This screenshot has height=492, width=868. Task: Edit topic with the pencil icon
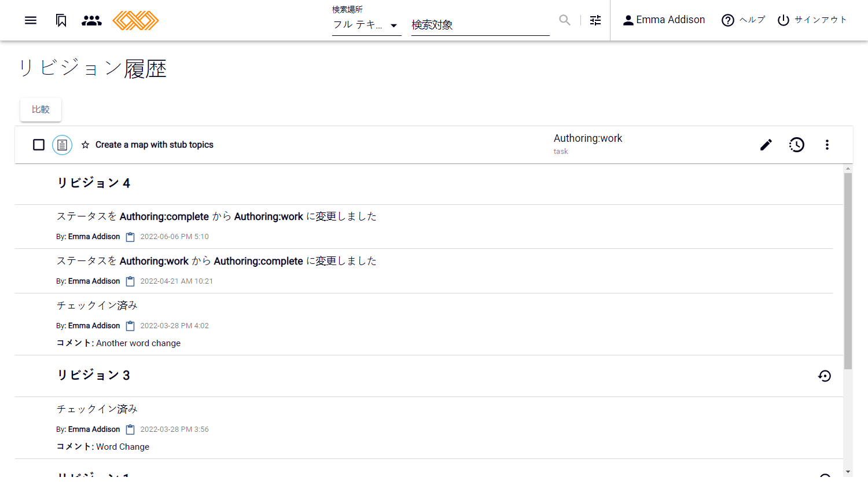pos(766,145)
